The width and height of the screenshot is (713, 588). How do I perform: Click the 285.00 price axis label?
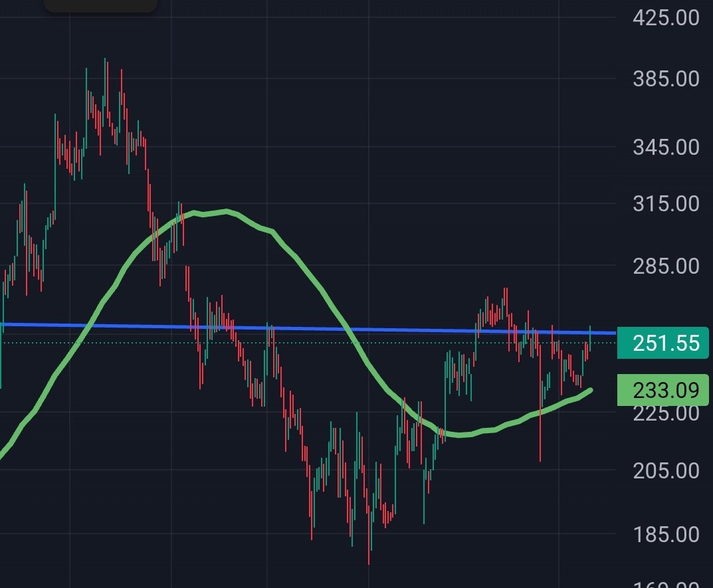666,266
